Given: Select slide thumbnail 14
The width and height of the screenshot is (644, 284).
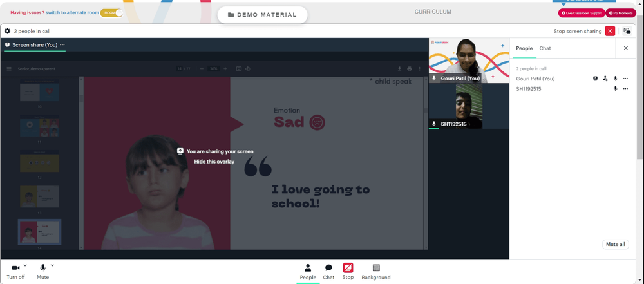Looking at the screenshot, I should coord(39,232).
